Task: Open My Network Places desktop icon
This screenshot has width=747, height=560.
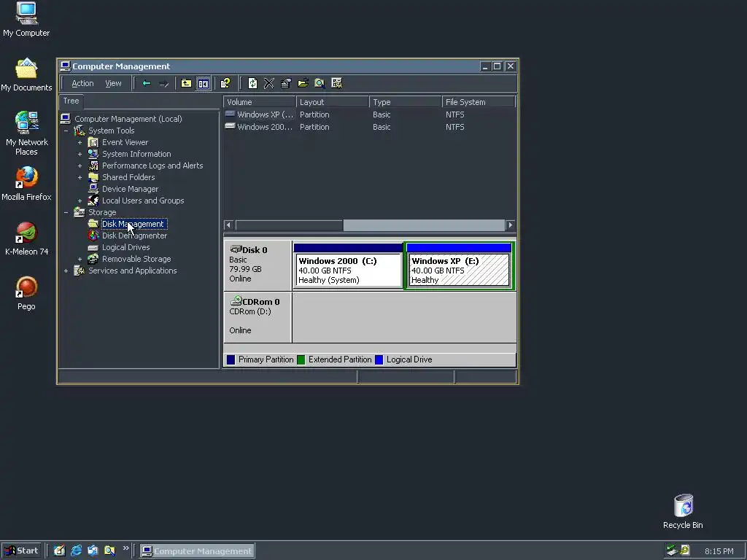Action: coord(26,133)
